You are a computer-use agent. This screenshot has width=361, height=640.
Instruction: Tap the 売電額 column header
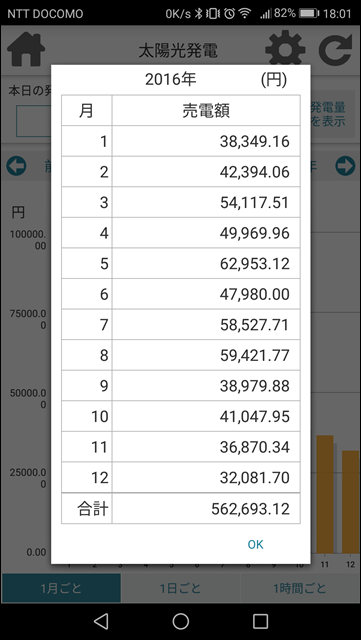pos(206,111)
